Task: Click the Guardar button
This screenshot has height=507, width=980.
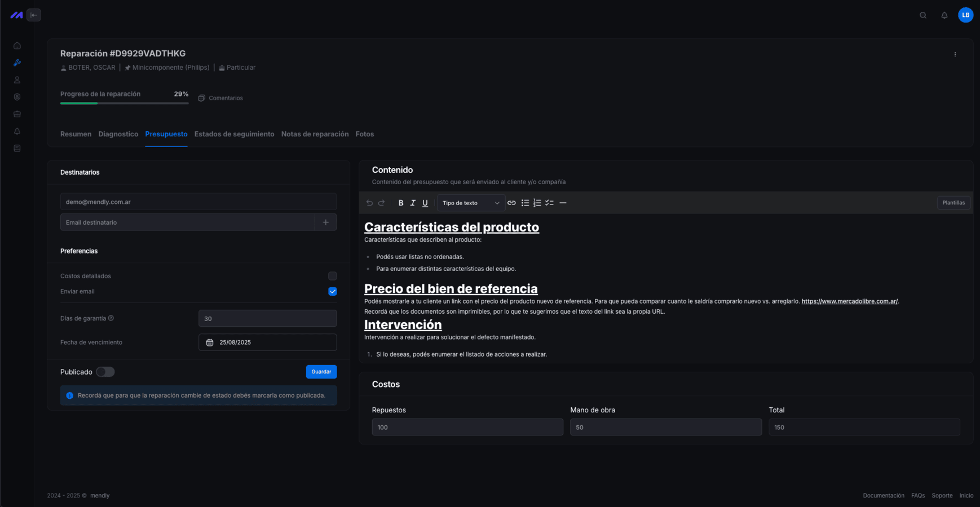Action: (321, 372)
